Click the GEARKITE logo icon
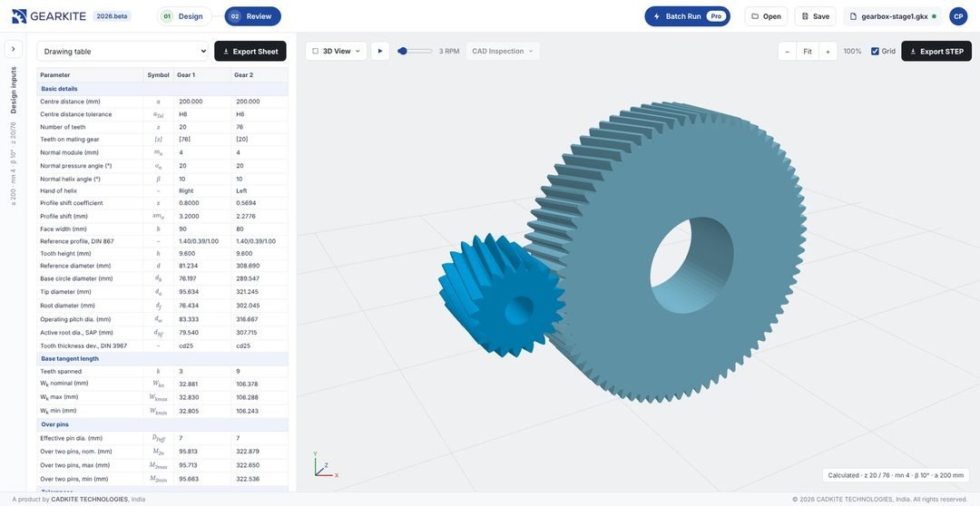 pos(19,16)
